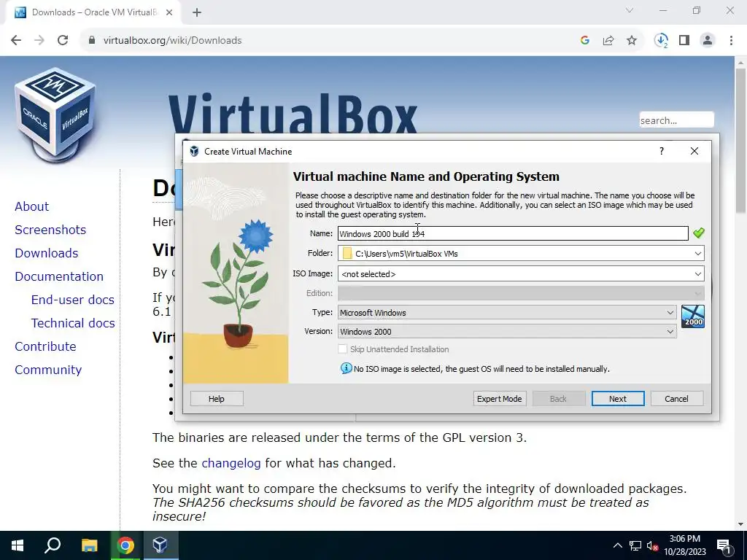The width and height of the screenshot is (747, 560).
Task: Click the page vertical scrollbar thumb
Action: point(741,141)
